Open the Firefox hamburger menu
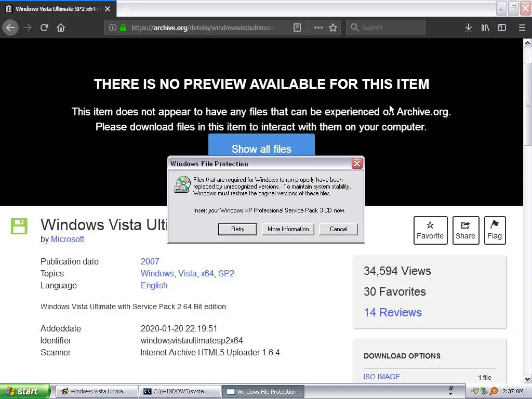The image size is (532, 399). pos(522,28)
